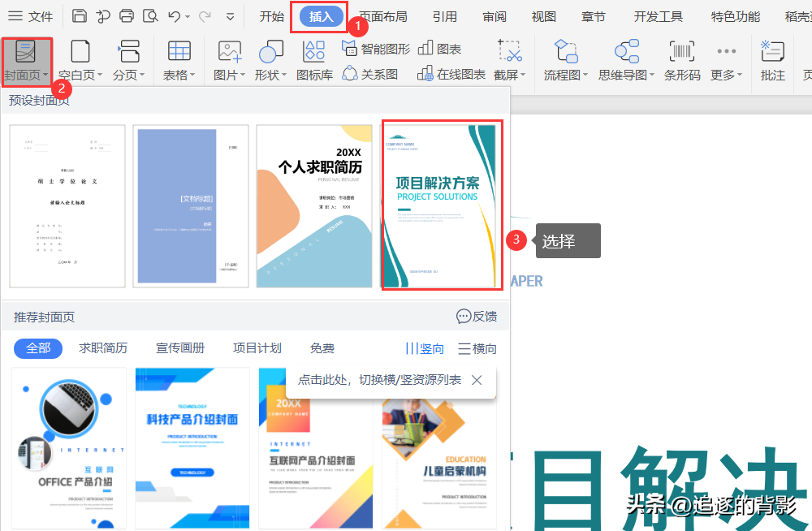Select the blue 文档标题 cover preset
The height and width of the screenshot is (531, 812).
191,206
